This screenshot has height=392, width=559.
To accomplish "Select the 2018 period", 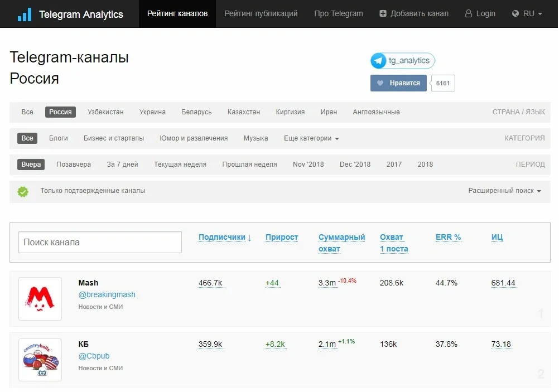I will pos(425,164).
